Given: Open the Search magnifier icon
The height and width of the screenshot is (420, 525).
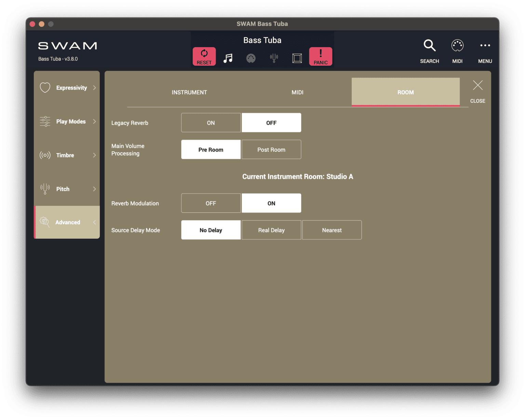Looking at the screenshot, I should tap(429, 45).
